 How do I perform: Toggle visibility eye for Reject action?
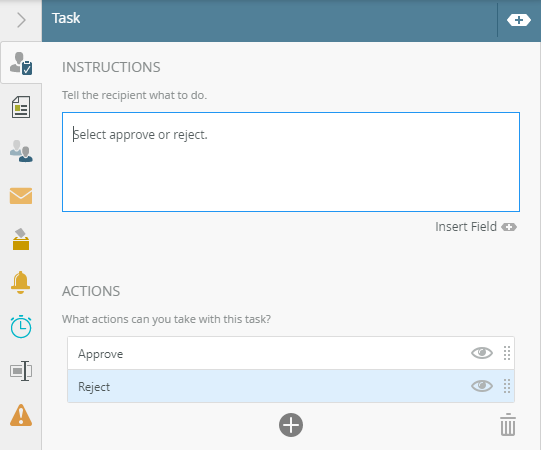pos(482,386)
